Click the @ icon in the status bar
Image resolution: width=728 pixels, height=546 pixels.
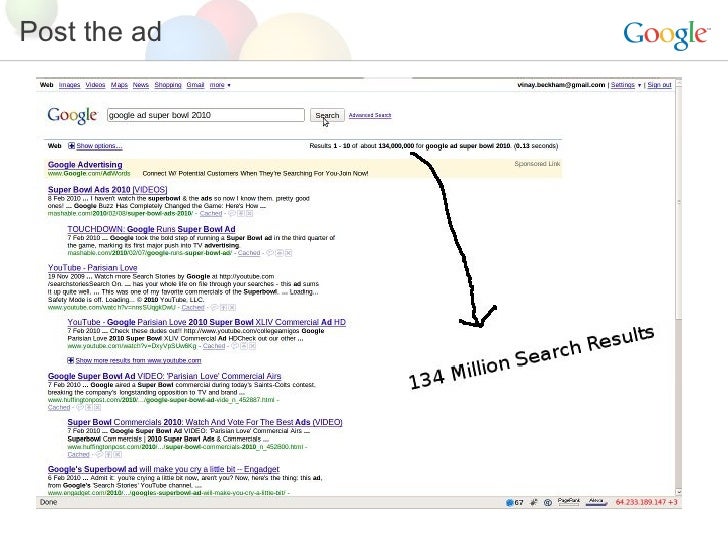[548, 502]
